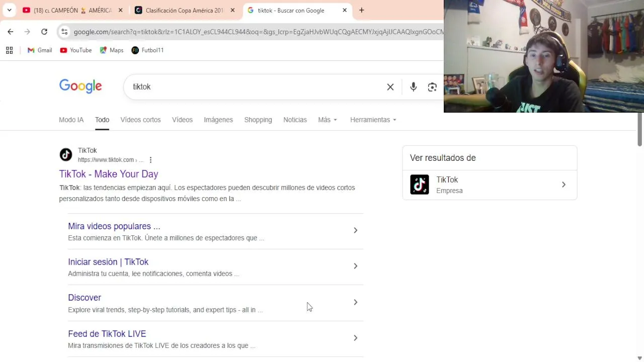This screenshot has width=644, height=362.
Task: Expand arrow for Feed de TikTok LIVE
Action: click(355, 338)
